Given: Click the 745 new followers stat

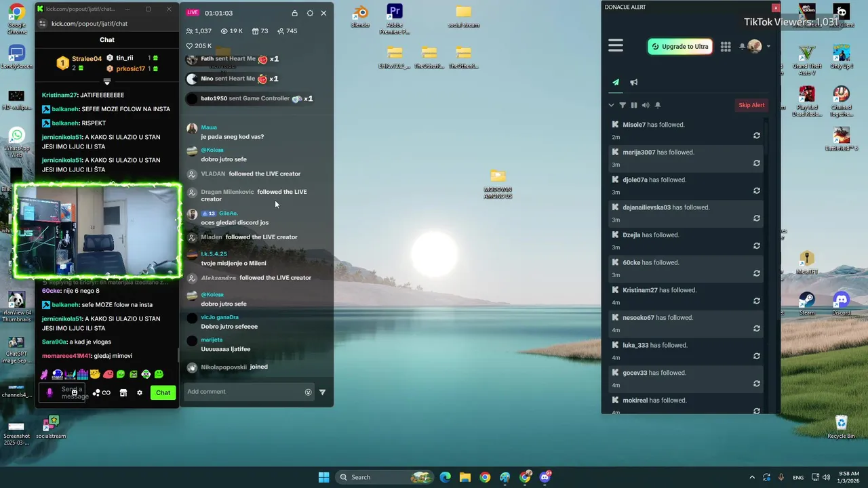Looking at the screenshot, I should [287, 31].
